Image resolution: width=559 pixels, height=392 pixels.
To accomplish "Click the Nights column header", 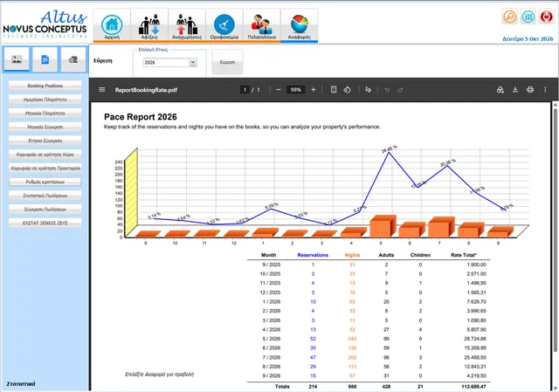I will click(x=352, y=255).
